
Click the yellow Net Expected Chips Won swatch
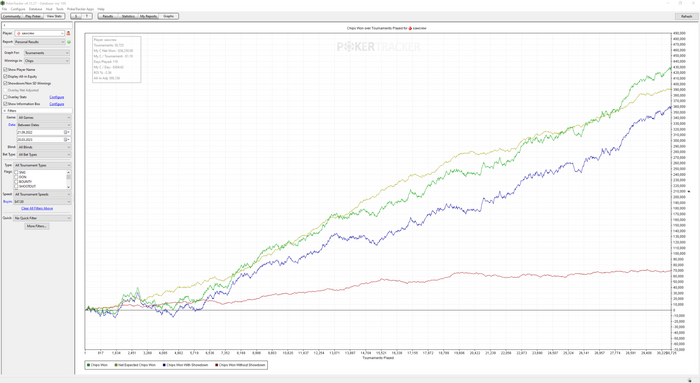tap(116, 365)
